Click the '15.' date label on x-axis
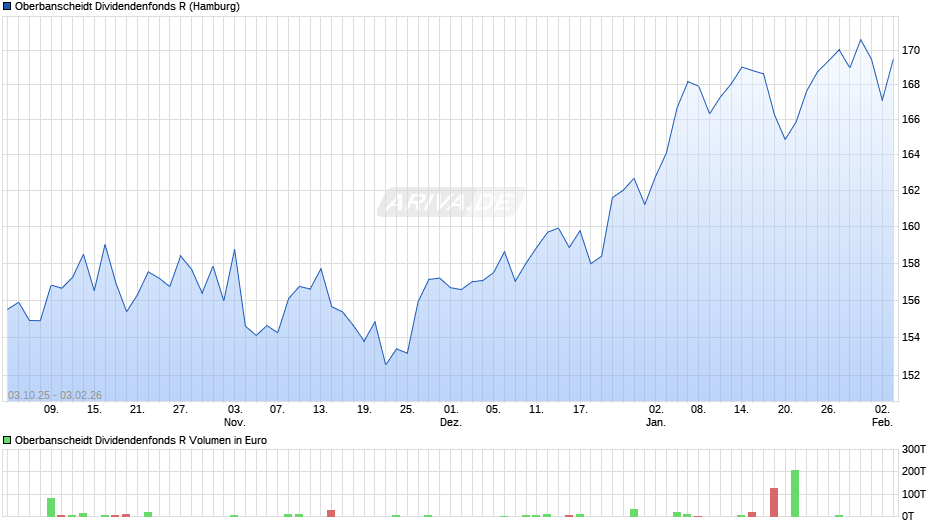The width and height of the screenshot is (940, 526). (x=94, y=410)
